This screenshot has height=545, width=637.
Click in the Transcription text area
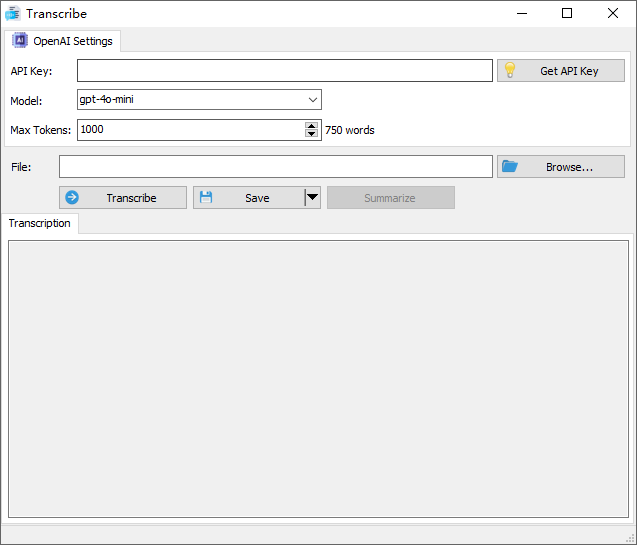[318, 379]
